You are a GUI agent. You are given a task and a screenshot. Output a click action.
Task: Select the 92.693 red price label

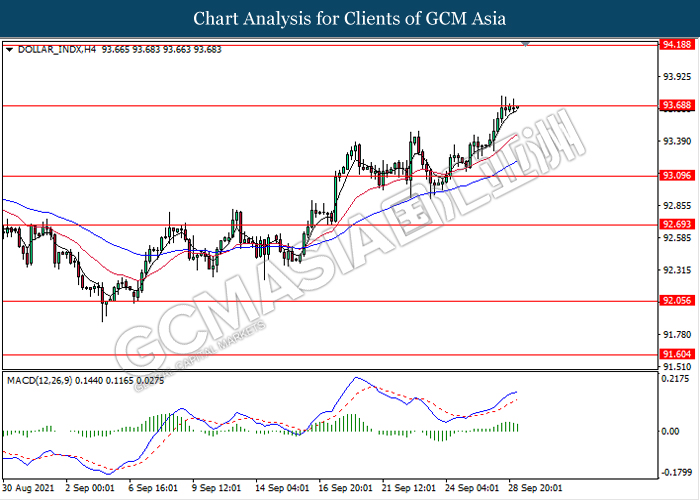point(678,224)
